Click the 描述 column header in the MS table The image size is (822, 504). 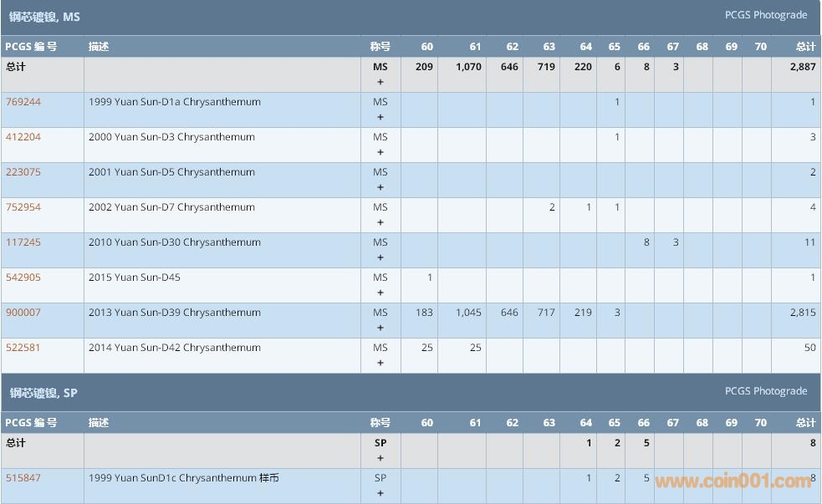(99, 47)
